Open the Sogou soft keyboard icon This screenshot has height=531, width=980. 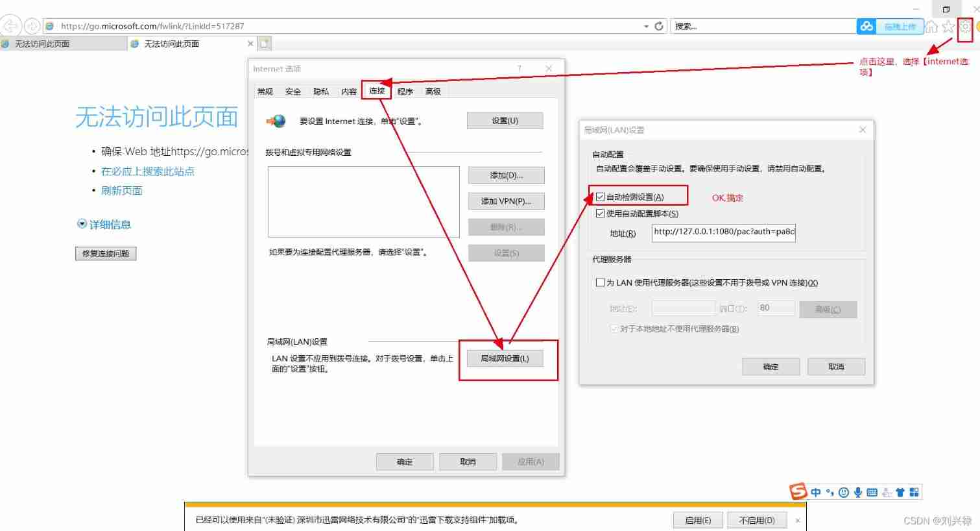click(872, 492)
